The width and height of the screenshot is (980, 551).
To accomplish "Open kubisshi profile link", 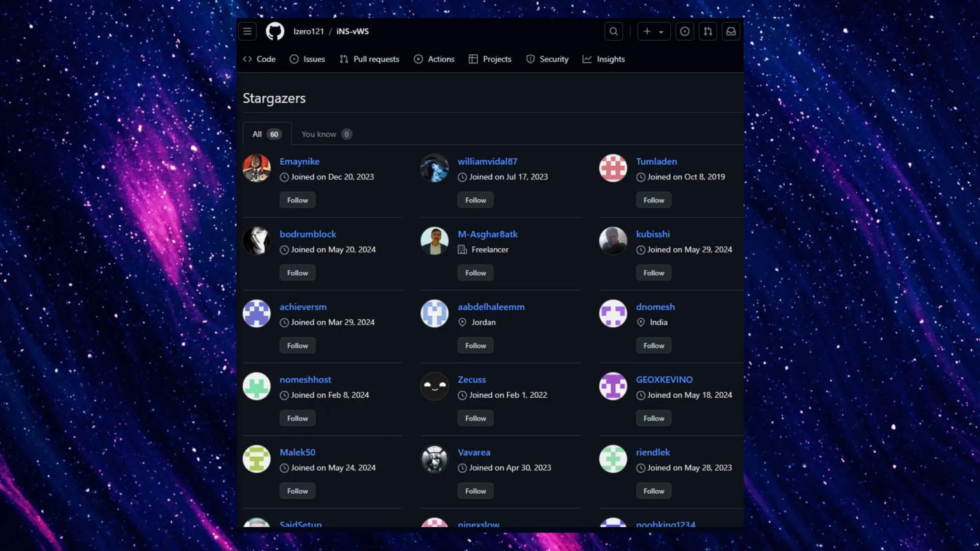I will [x=653, y=234].
